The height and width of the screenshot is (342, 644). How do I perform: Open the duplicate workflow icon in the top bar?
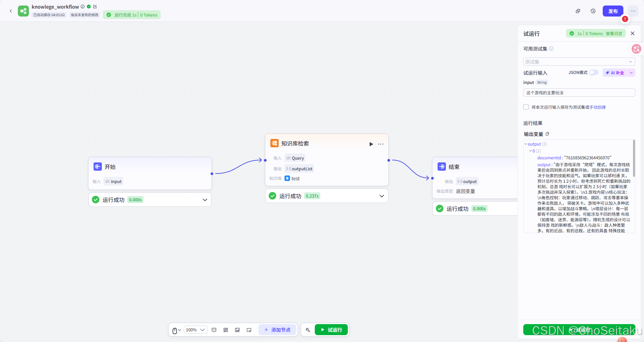[578, 11]
